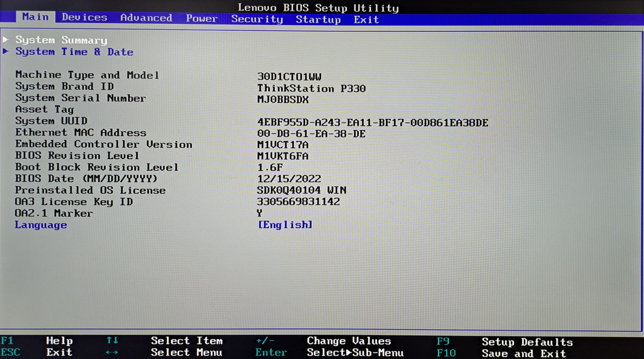Screen dimensions: 644x359
Task: Select the Machine Type and Model label
Action: pyautogui.click(x=87, y=75)
